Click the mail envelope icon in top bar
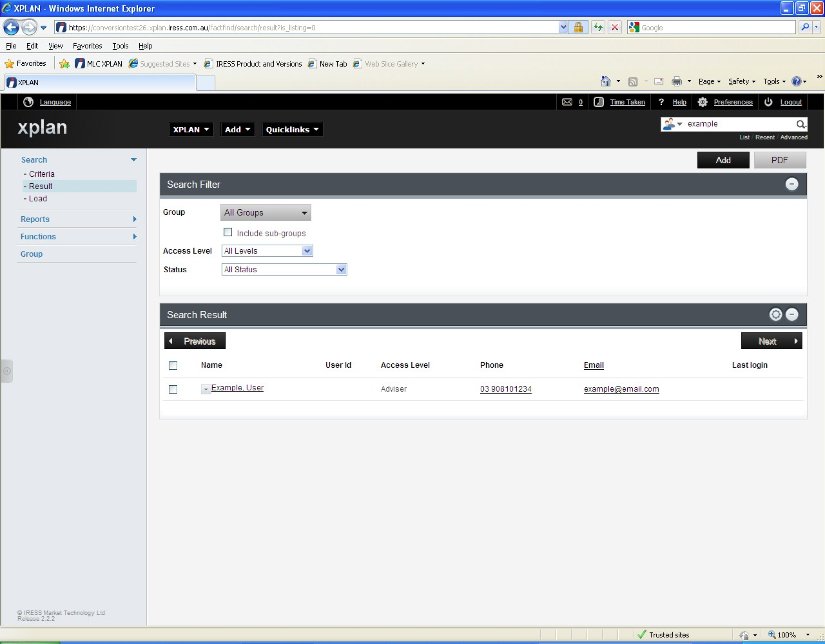Screen dimensions: 825x644 point(567,102)
